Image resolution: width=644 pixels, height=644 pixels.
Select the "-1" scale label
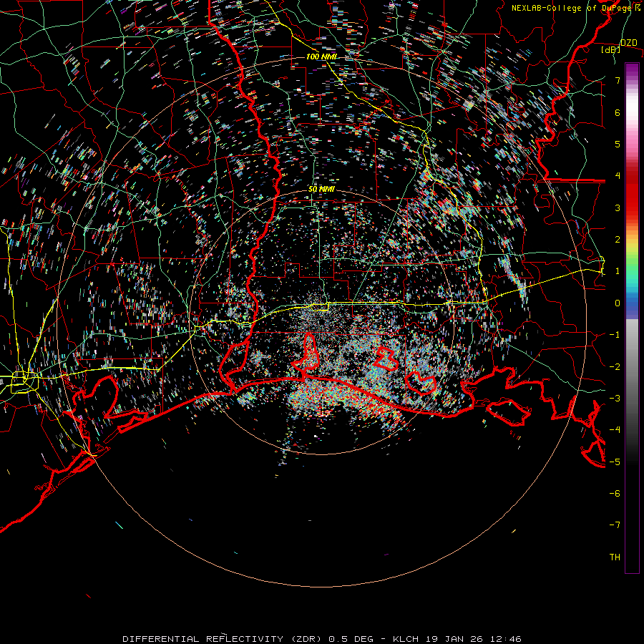(x=615, y=335)
